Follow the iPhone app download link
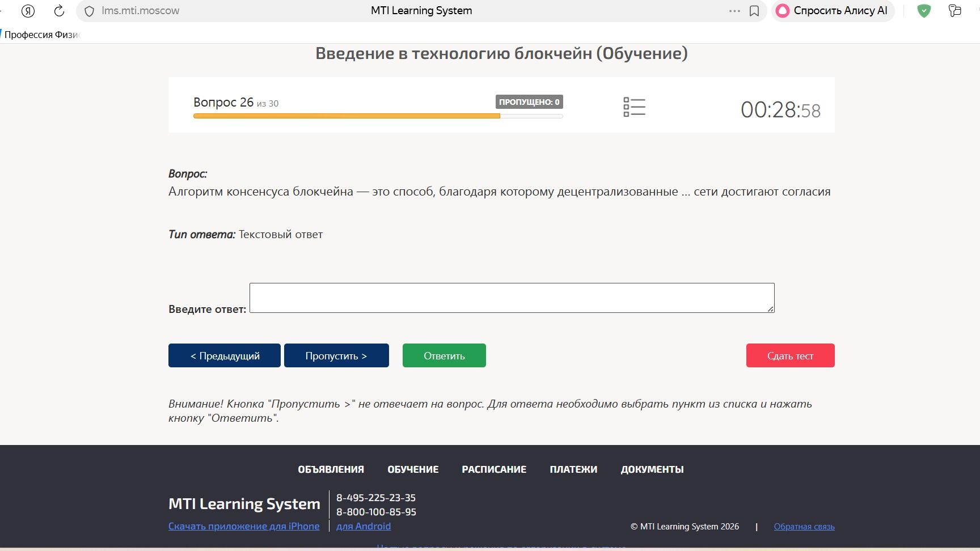 (x=244, y=526)
